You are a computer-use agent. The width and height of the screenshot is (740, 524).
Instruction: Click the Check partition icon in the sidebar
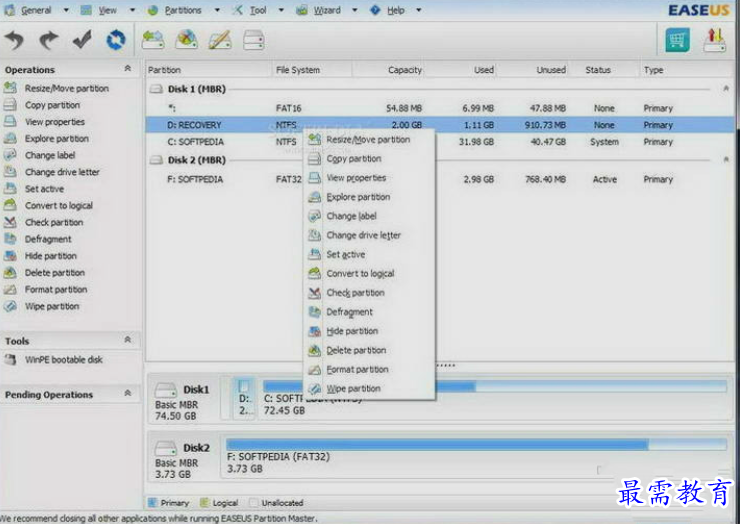(x=10, y=222)
